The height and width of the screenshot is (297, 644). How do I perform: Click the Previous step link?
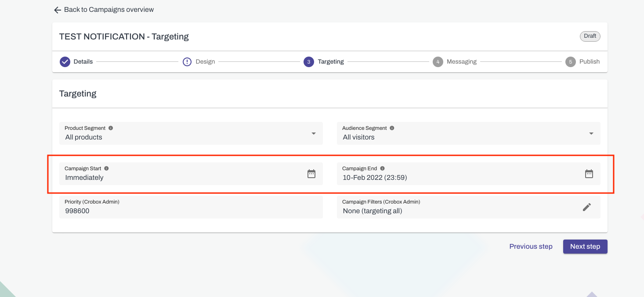point(531,246)
